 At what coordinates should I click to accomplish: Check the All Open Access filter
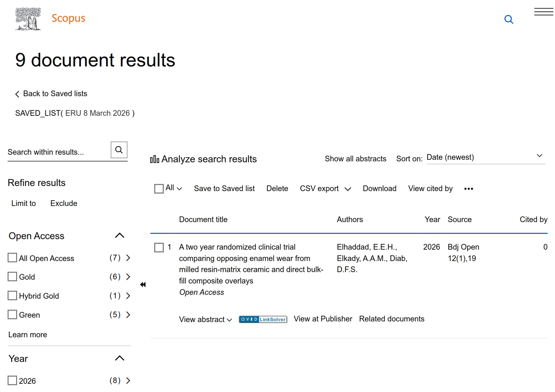click(12, 258)
